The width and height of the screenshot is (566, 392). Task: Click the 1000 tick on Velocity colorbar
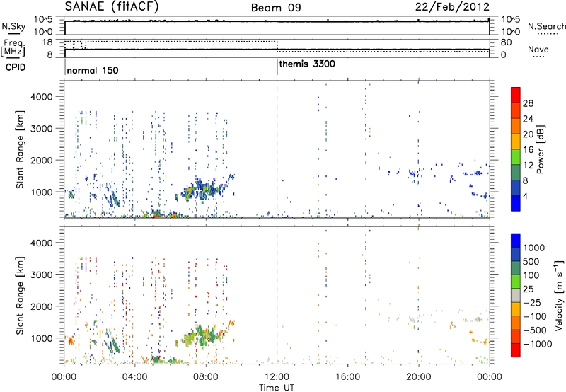click(534, 248)
